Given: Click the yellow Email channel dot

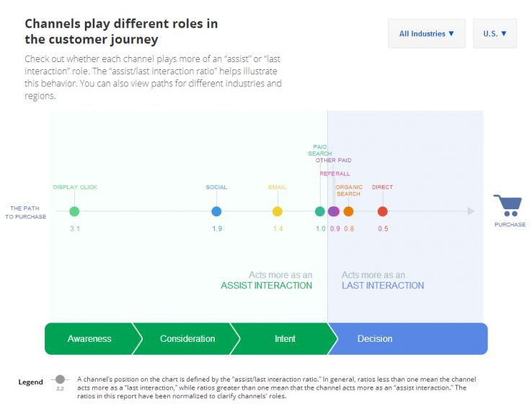Looking at the screenshot, I should coord(278,211).
